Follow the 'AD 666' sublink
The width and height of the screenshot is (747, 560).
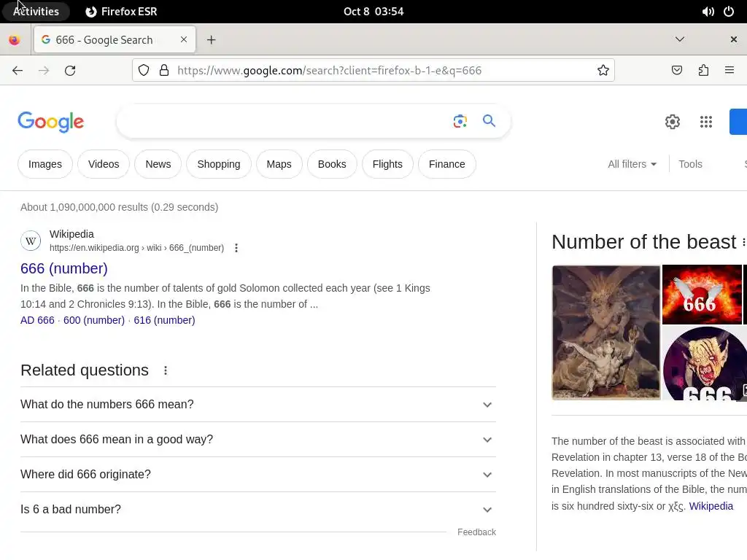38,321
